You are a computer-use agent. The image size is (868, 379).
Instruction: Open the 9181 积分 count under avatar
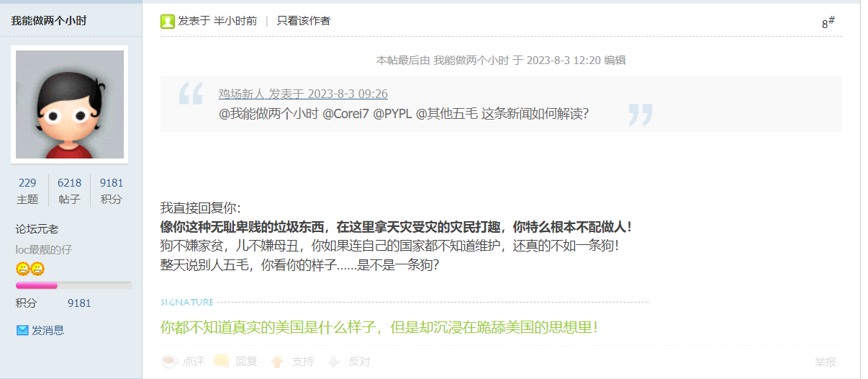click(112, 190)
